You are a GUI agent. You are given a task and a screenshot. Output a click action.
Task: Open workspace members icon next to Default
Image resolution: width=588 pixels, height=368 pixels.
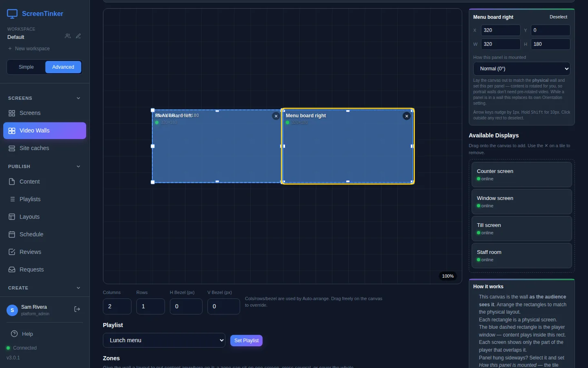point(68,36)
